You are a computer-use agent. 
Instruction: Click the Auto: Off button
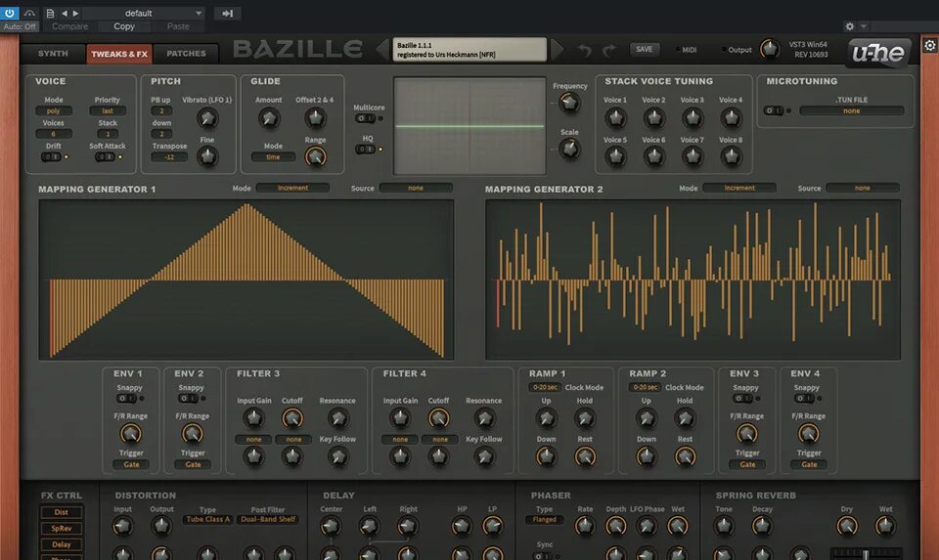(x=20, y=26)
